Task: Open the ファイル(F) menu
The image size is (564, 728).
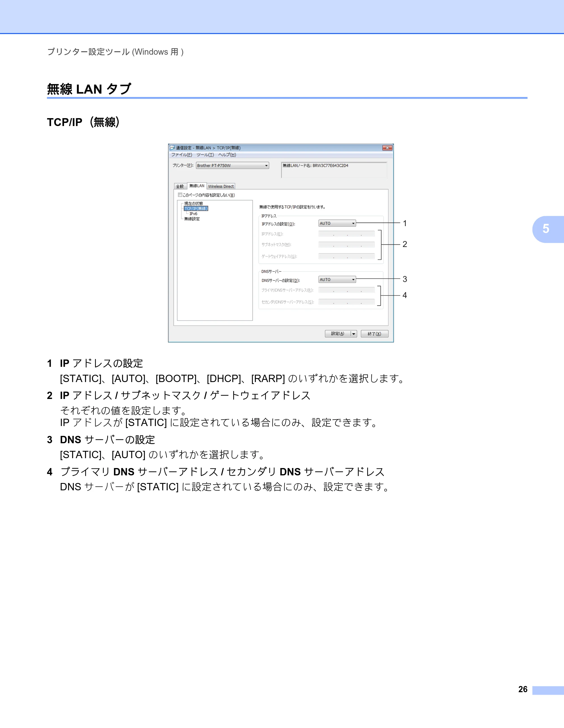Action: [x=181, y=155]
